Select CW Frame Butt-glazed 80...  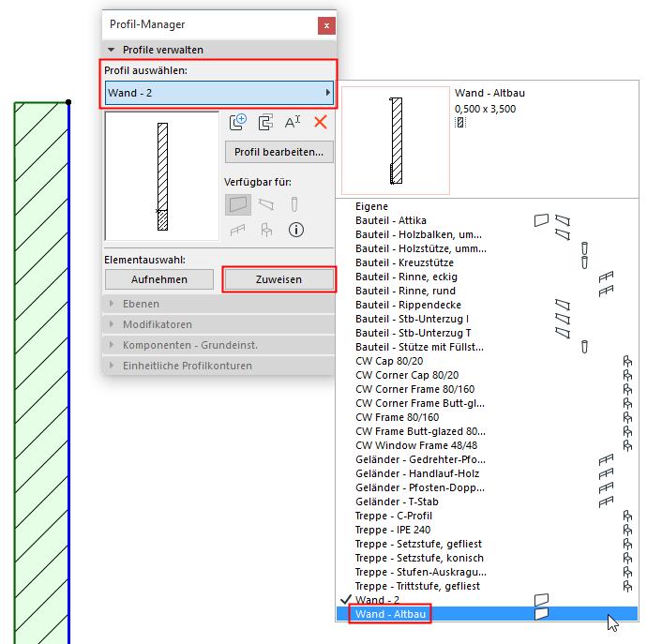[487, 431]
